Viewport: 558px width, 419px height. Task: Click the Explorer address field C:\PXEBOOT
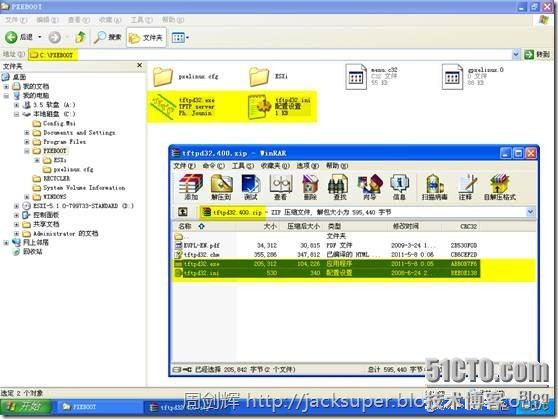(270, 54)
